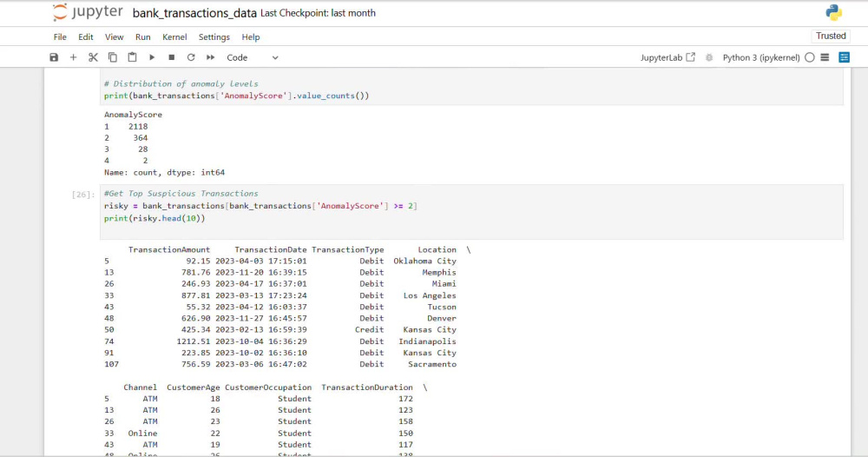Open the Settings menu

click(214, 37)
